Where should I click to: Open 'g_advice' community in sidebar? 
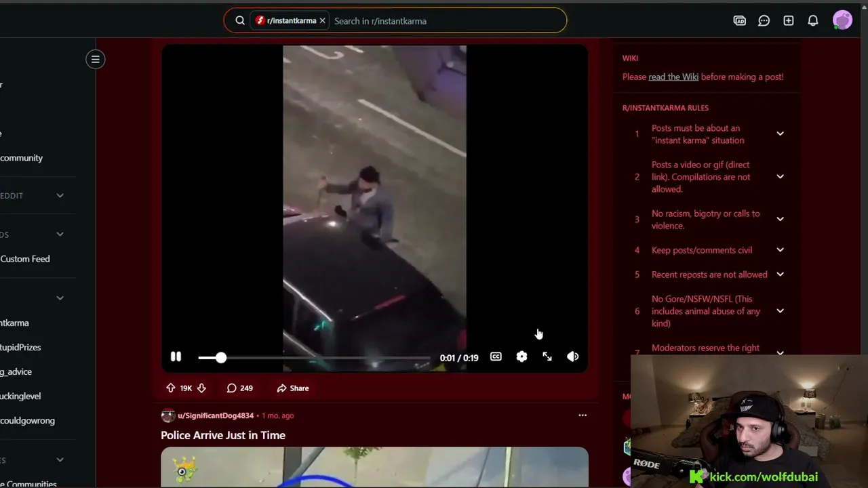(16, 371)
